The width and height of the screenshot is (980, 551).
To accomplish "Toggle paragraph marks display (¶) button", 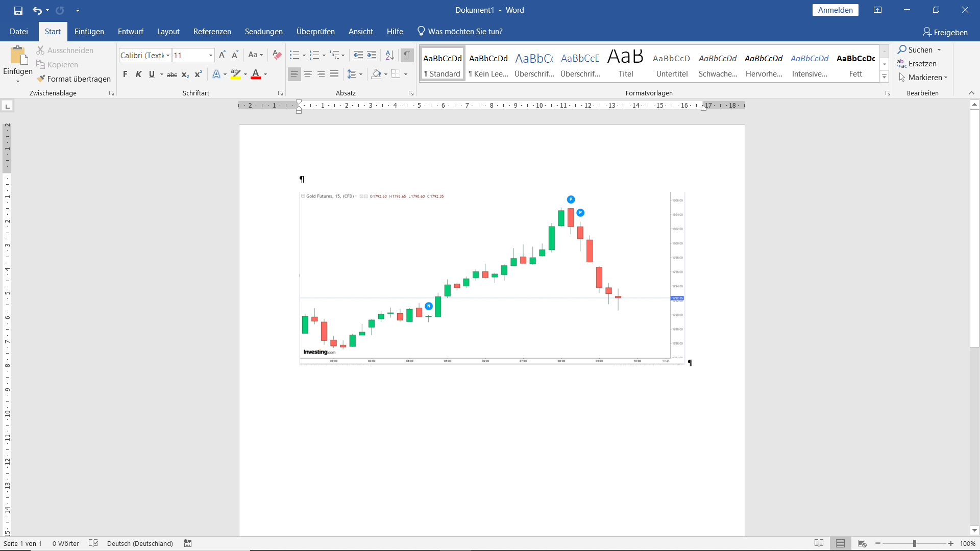I will pos(407,55).
